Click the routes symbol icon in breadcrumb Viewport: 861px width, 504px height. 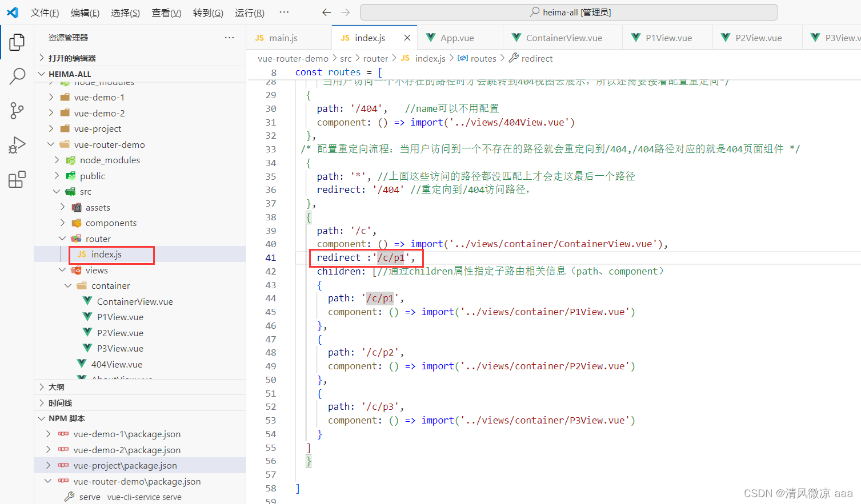(x=463, y=58)
